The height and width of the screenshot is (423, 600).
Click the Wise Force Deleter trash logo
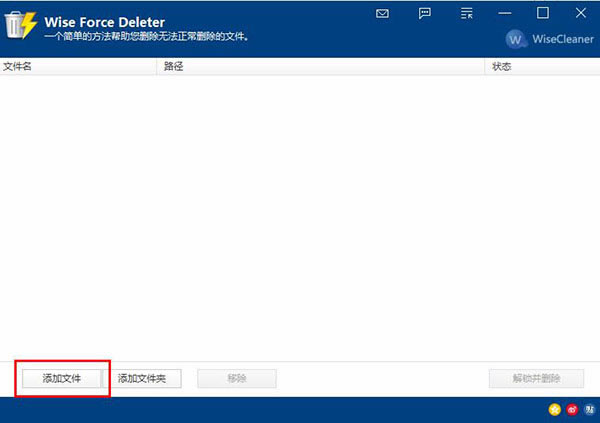pyautogui.click(x=20, y=25)
